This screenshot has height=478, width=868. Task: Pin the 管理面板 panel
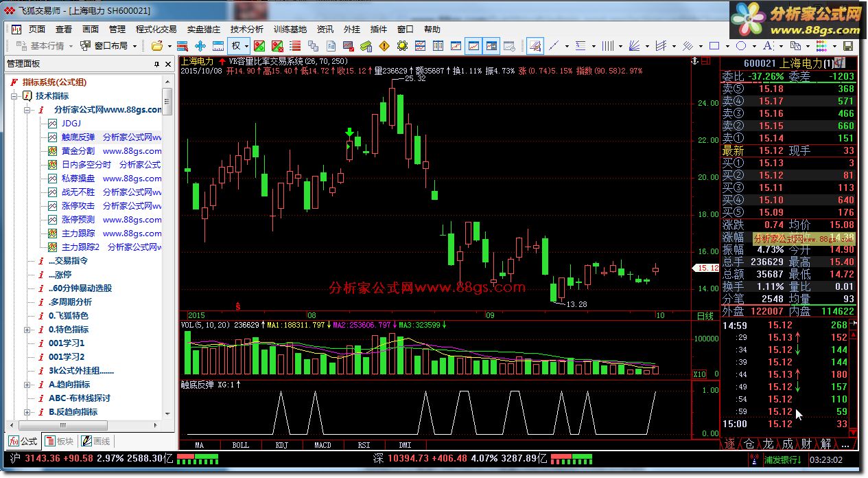(156, 64)
